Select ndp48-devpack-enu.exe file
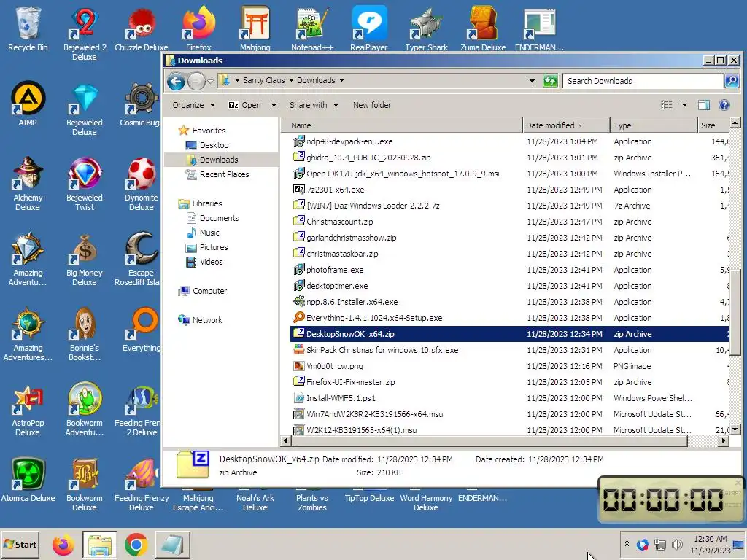The width and height of the screenshot is (747, 560). coord(510,141)
